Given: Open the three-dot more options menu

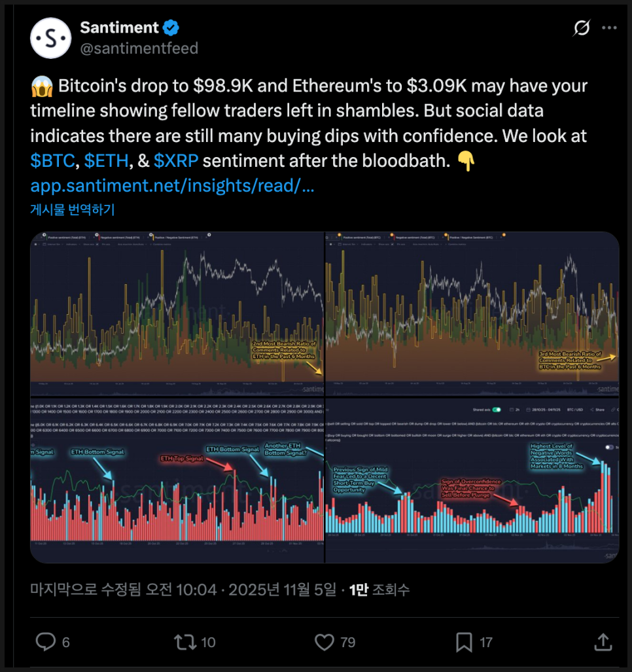Looking at the screenshot, I should tap(609, 28).
